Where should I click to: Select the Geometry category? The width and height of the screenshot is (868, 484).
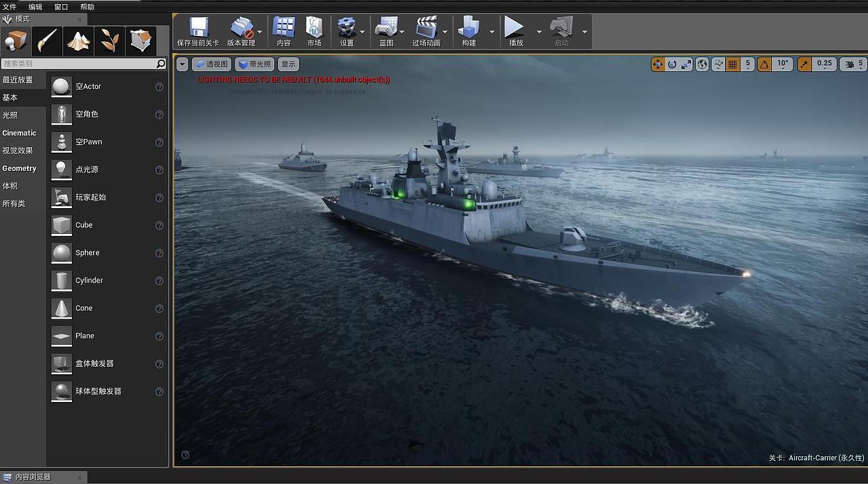(23, 168)
